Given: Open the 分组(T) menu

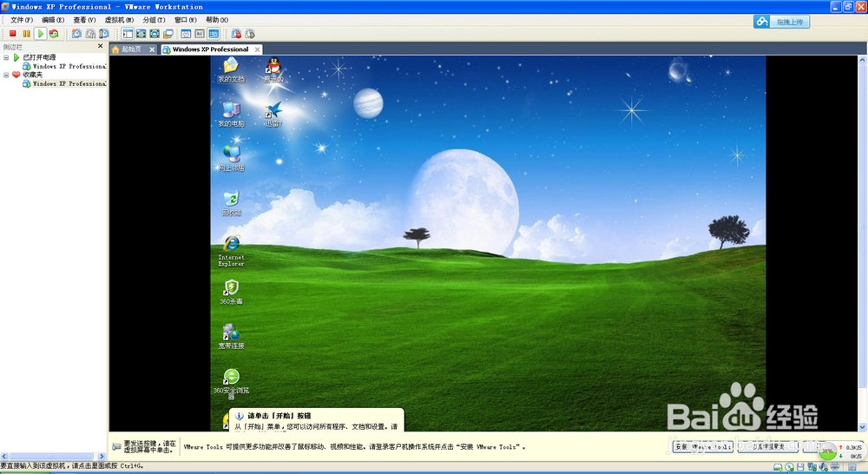Looking at the screenshot, I should (x=154, y=20).
